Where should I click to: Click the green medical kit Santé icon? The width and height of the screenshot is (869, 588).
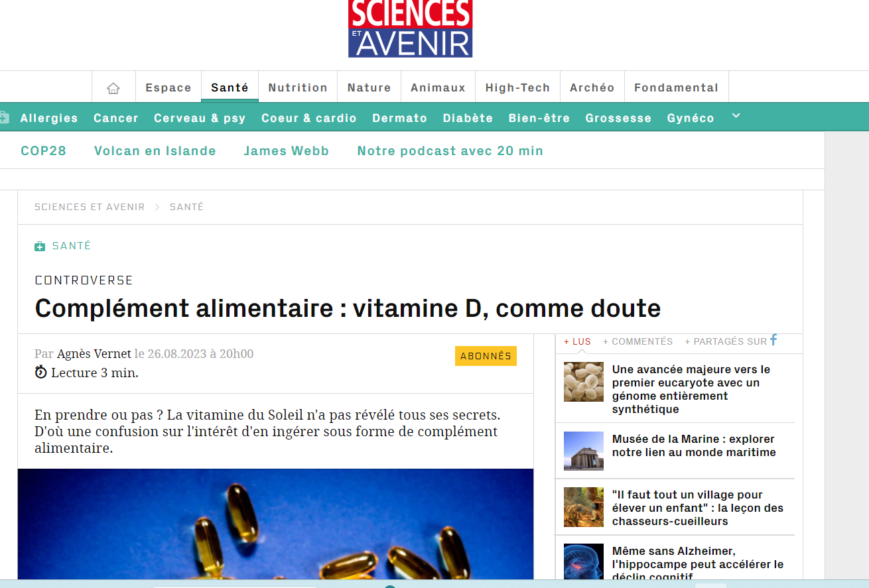coord(40,247)
